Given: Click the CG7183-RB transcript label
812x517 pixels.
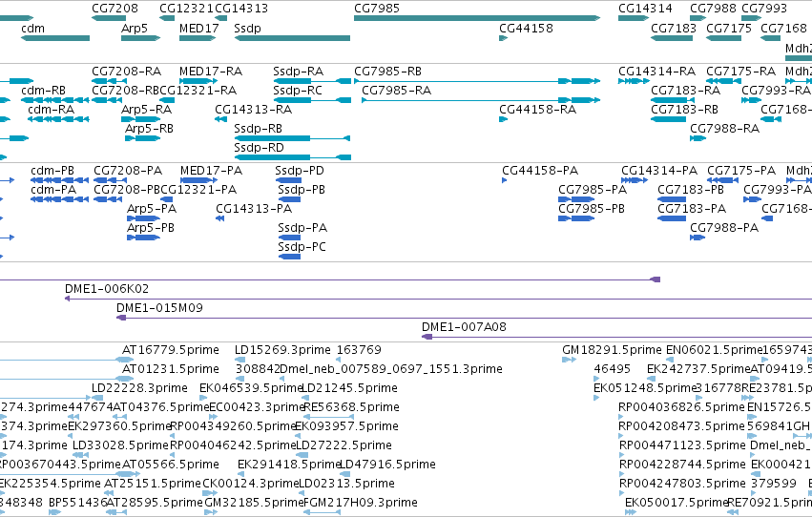Looking at the screenshot, I should click(x=684, y=109).
